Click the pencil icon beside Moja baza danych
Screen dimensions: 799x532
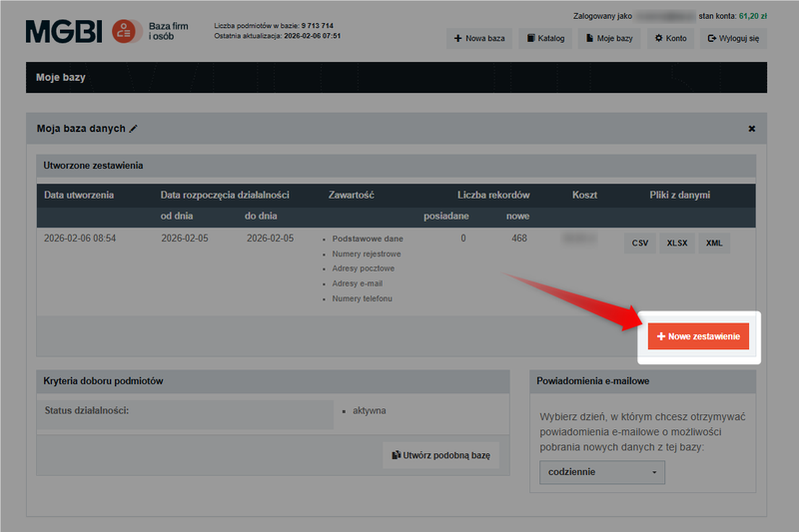point(134,129)
